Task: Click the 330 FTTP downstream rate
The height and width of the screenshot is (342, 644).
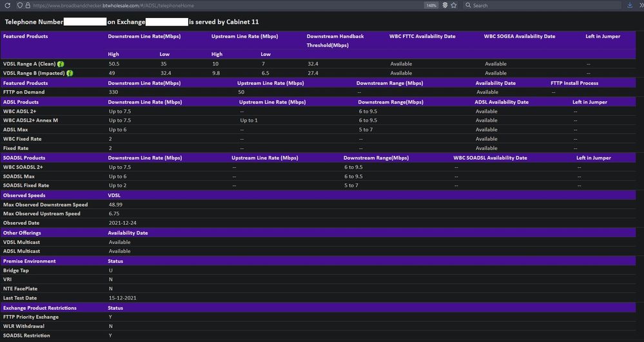Action: tap(113, 92)
